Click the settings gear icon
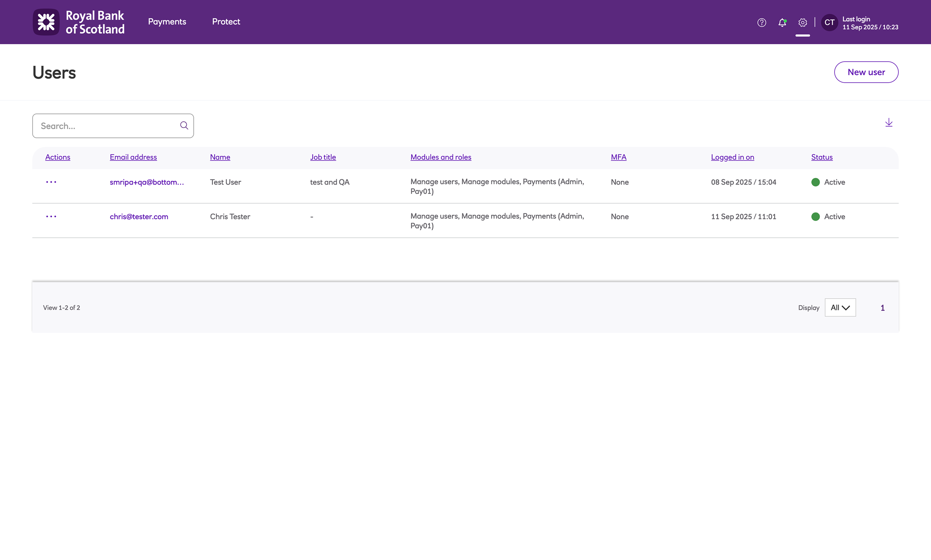The height and width of the screenshot is (560, 931). (x=802, y=23)
